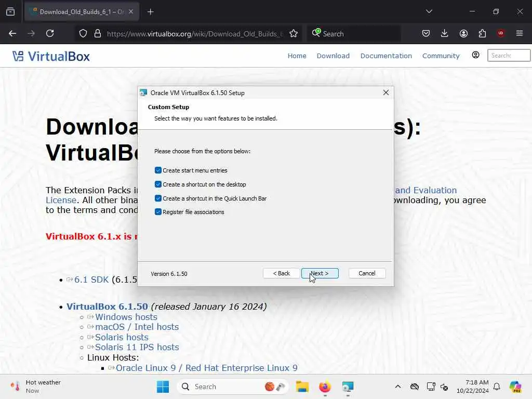
Task: Uncheck the Quick Launch Bar shortcut option
Action: pos(158,198)
